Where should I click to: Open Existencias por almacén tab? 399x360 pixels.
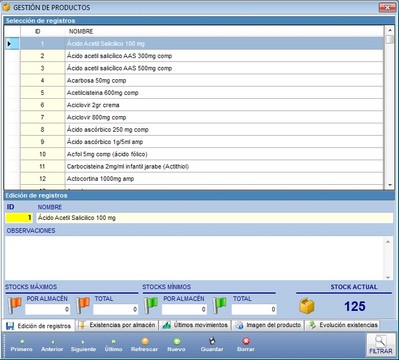point(118,325)
